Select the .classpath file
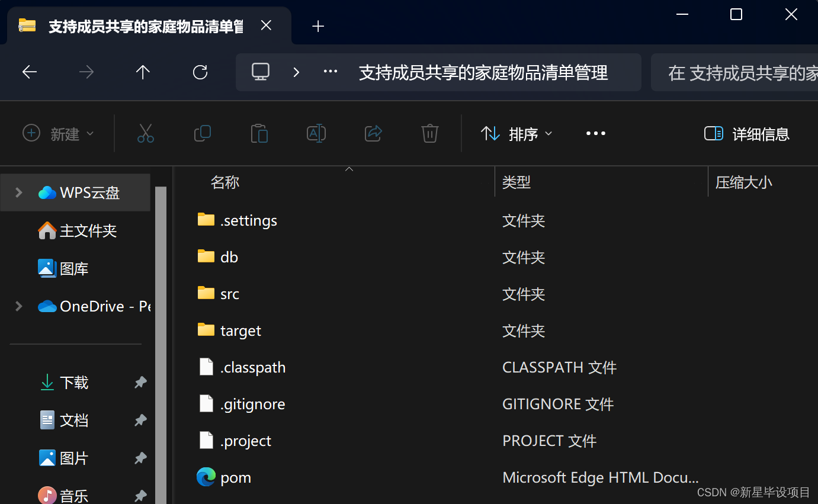Screen dimensions: 818x504 (241, 367)
